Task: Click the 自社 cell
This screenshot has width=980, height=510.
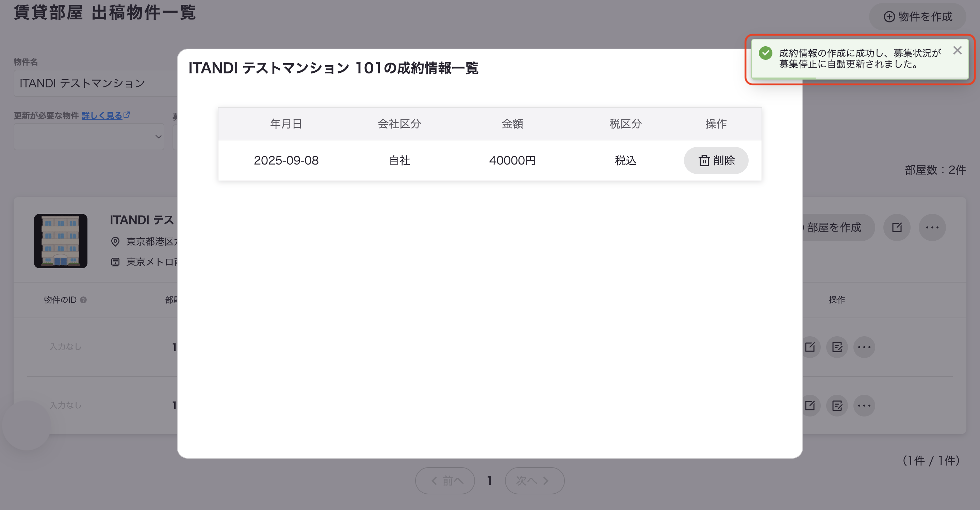Action: (399, 160)
